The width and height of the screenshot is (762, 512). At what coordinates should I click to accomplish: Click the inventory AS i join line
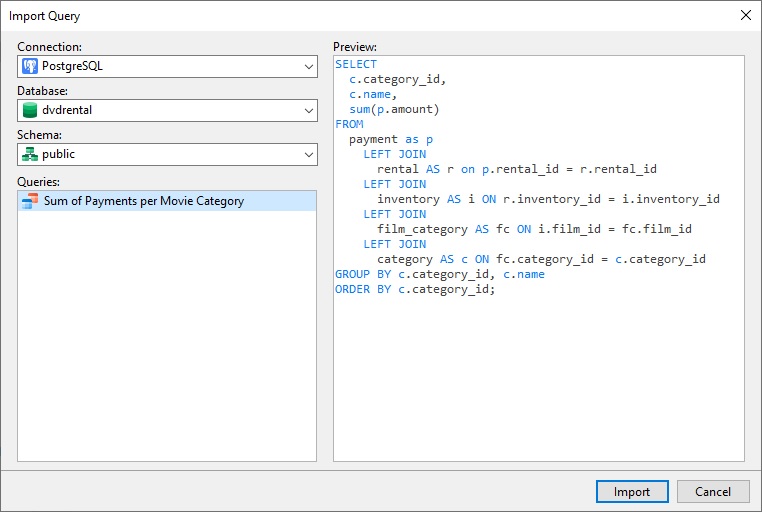[x=548, y=199]
